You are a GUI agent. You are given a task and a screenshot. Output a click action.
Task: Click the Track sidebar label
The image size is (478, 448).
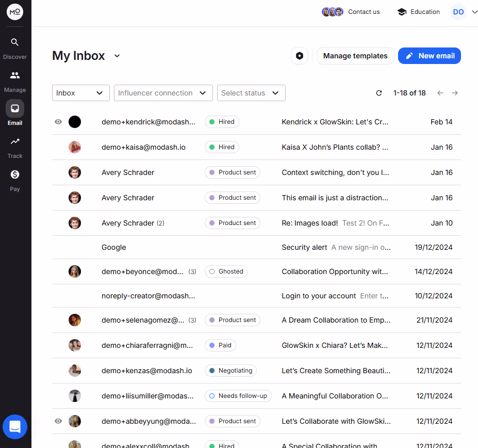pos(15,156)
